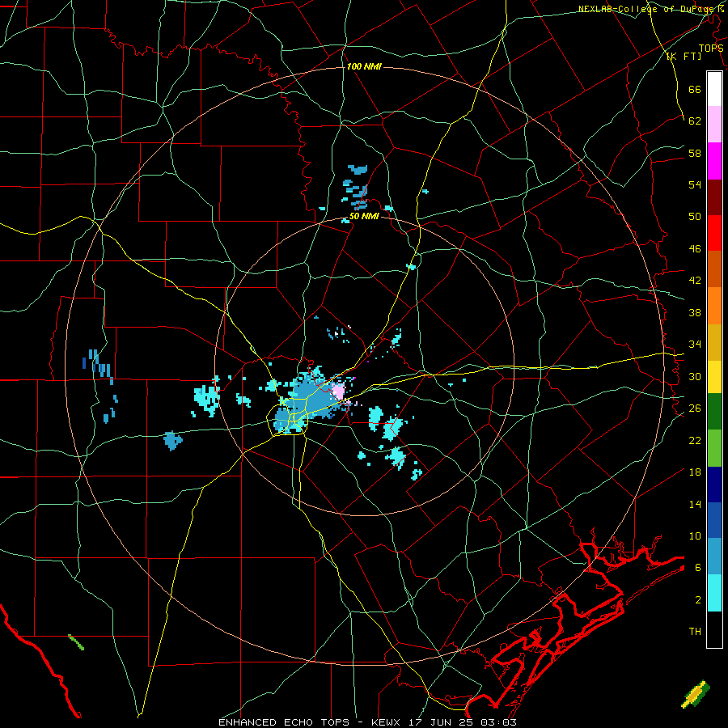The height and width of the screenshot is (728, 728).
Task: Click the navy legend swatch
Action: click(714, 485)
